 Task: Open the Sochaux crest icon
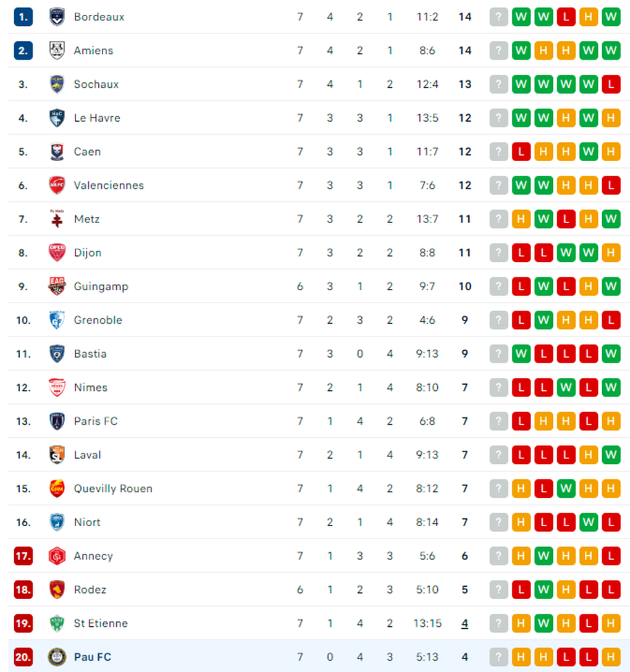tap(57, 85)
